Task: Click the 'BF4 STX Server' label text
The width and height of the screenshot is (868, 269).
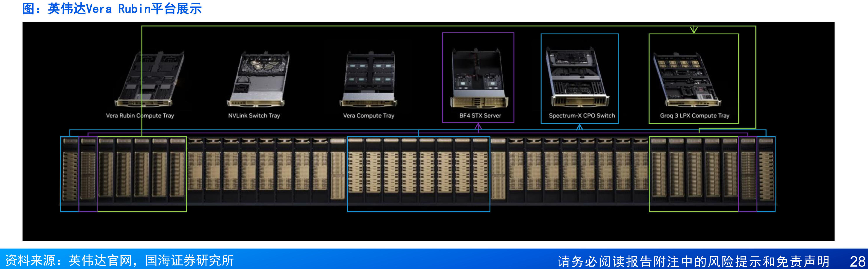Action: tap(480, 115)
